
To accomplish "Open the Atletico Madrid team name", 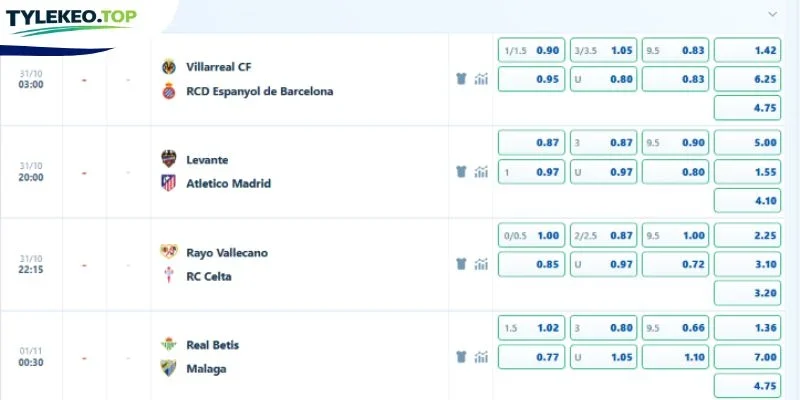I will pos(228,184).
